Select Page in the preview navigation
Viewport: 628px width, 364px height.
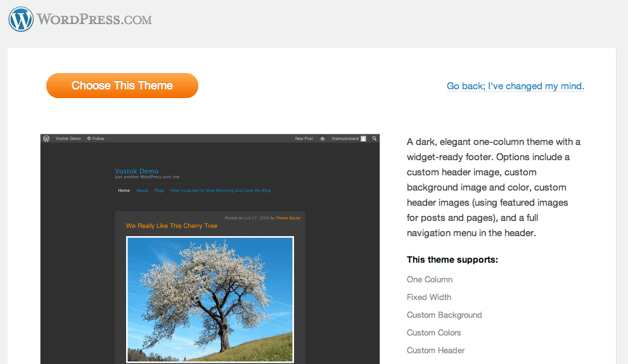pos(160,191)
